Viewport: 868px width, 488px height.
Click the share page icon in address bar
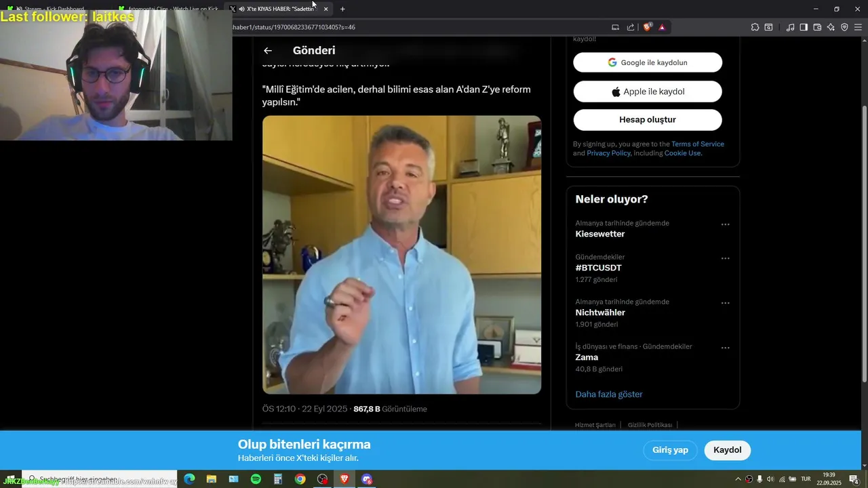pos(631,27)
